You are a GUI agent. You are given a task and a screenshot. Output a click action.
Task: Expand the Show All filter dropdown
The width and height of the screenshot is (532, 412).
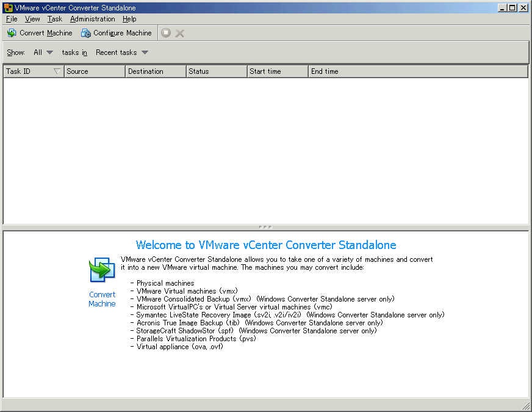[x=43, y=52]
